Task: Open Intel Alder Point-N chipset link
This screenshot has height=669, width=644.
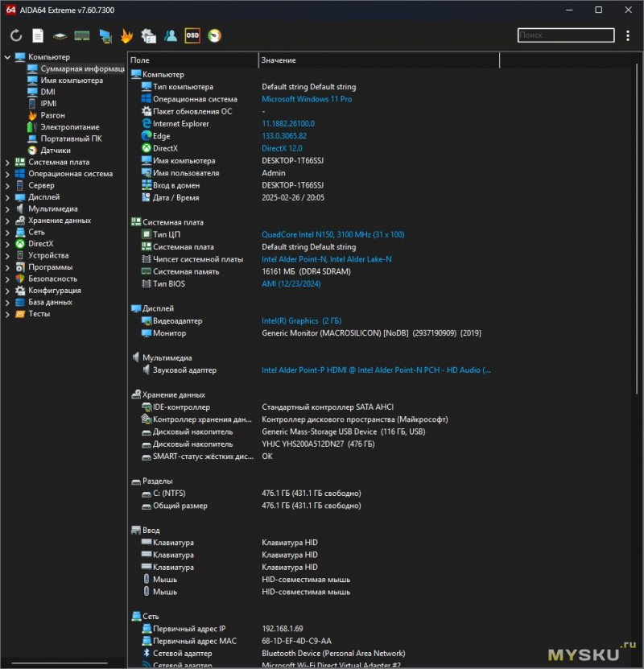Action: coord(326,259)
